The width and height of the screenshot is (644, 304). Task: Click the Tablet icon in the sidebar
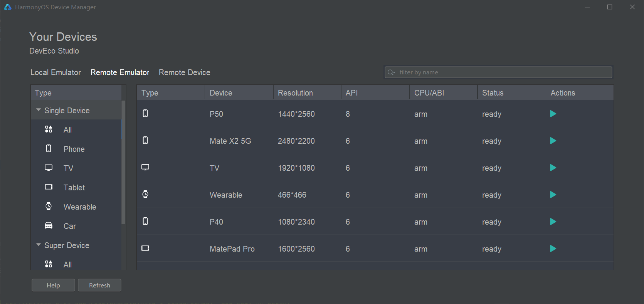click(x=49, y=187)
